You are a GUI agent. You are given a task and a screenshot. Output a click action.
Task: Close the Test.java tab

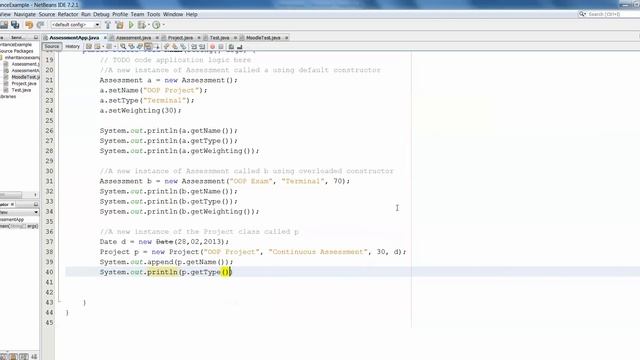[236, 38]
